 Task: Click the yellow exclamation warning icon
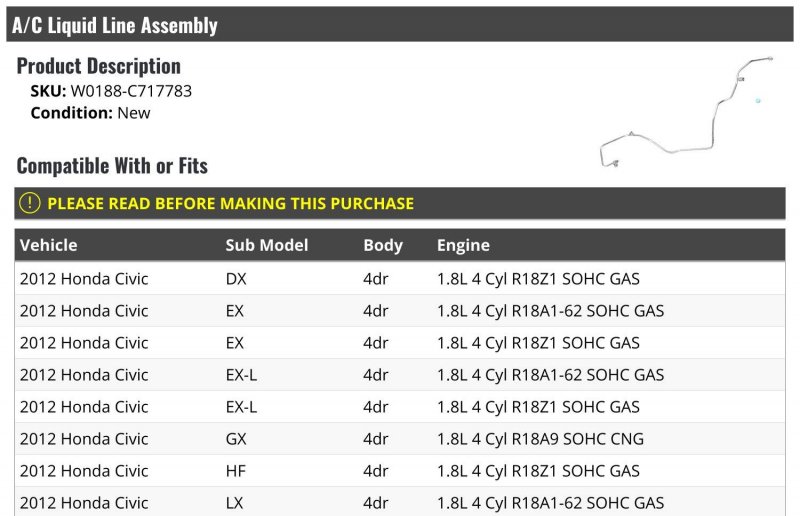point(30,203)
